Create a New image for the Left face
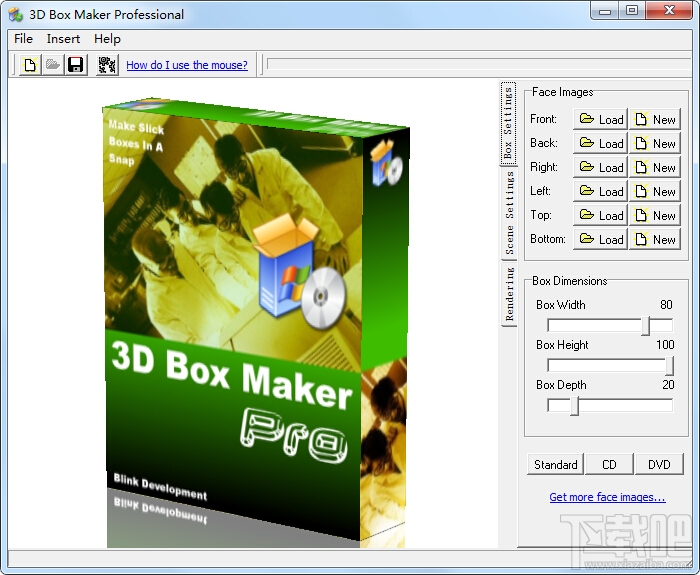Viewport: 700px width, 575px height. 655,192
